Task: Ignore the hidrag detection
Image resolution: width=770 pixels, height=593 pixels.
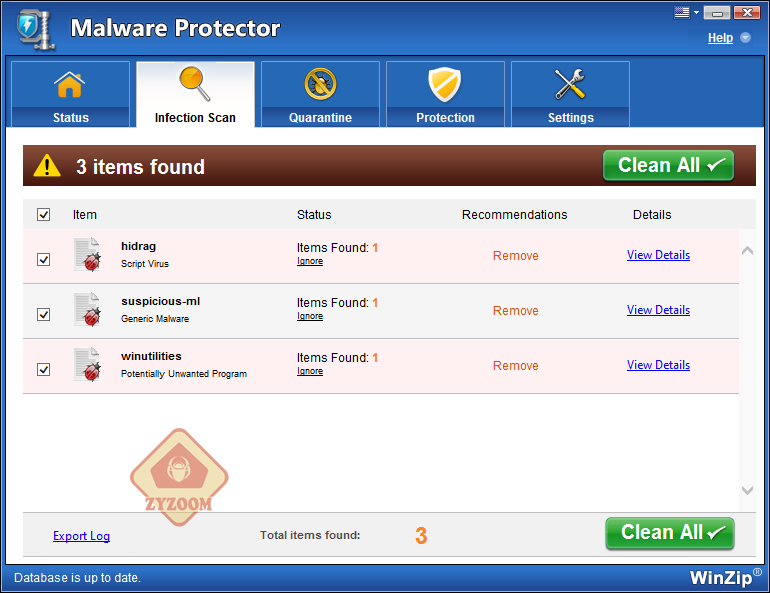Action: 309,261
